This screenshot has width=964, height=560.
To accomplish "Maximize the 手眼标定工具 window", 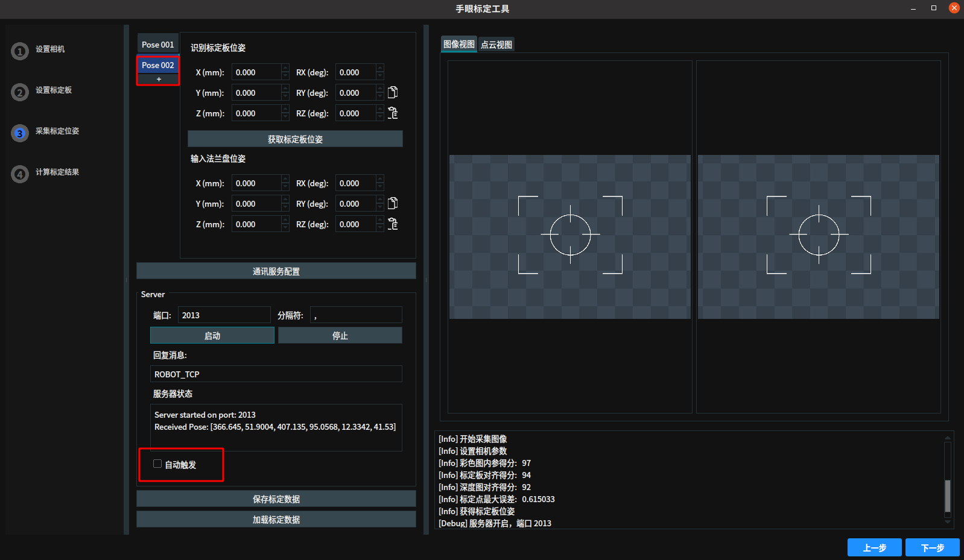I will (934, 8).
